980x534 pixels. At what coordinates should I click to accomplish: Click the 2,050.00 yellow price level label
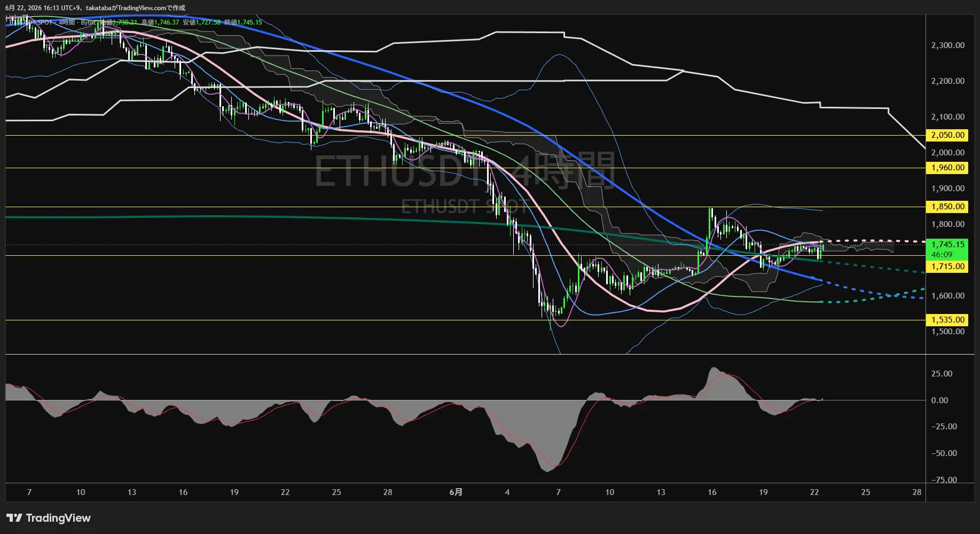pos(947,135)
